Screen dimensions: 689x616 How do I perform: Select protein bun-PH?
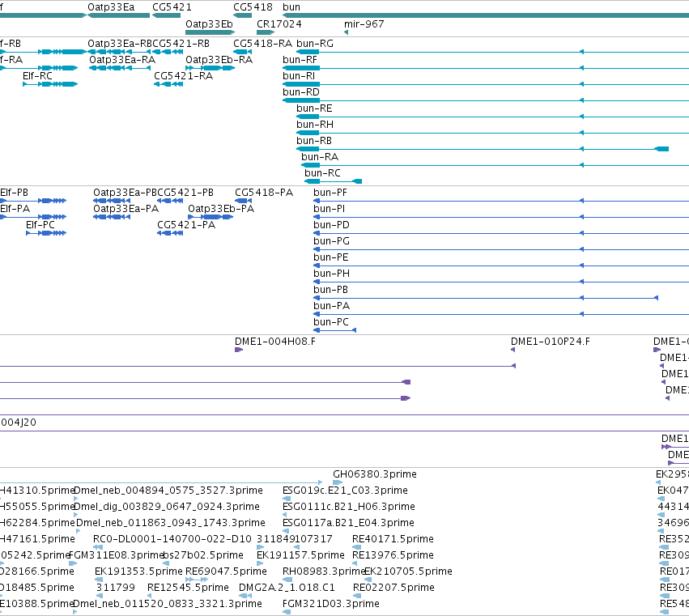(501, 282)
